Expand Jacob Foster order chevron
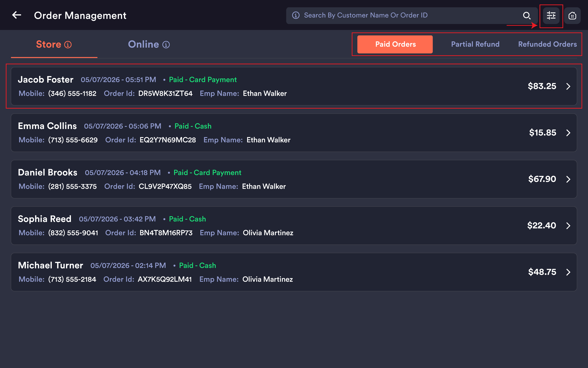 coord(568,86)
